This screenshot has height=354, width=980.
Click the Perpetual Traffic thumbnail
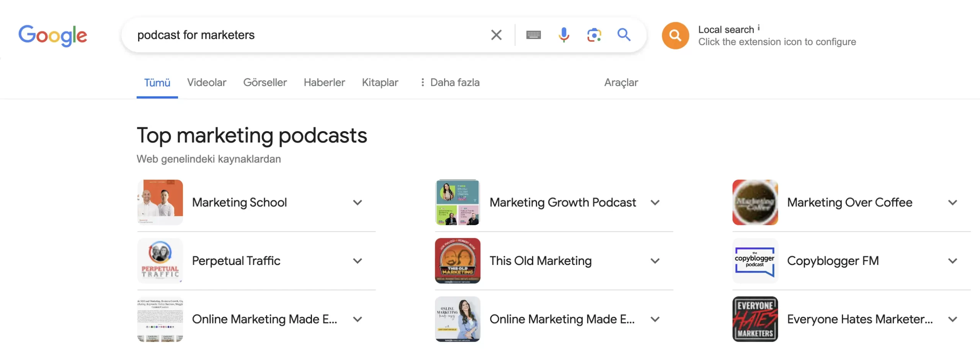[x=160, y=261]
